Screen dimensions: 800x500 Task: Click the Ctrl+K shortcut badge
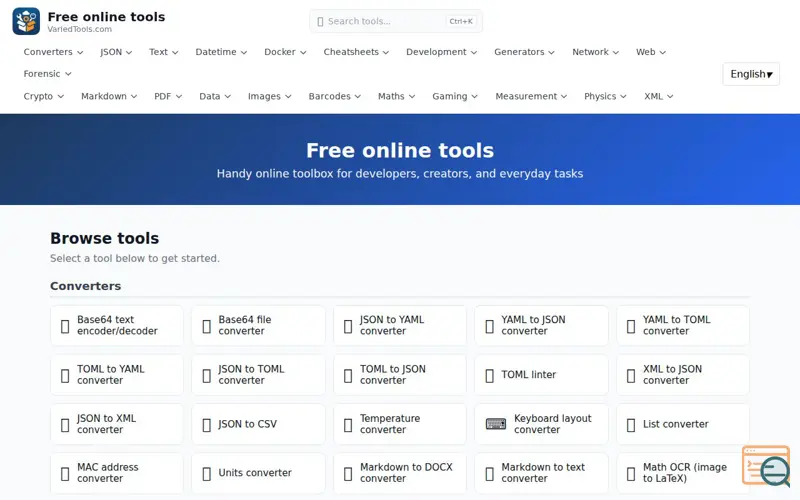click(461, 21)
